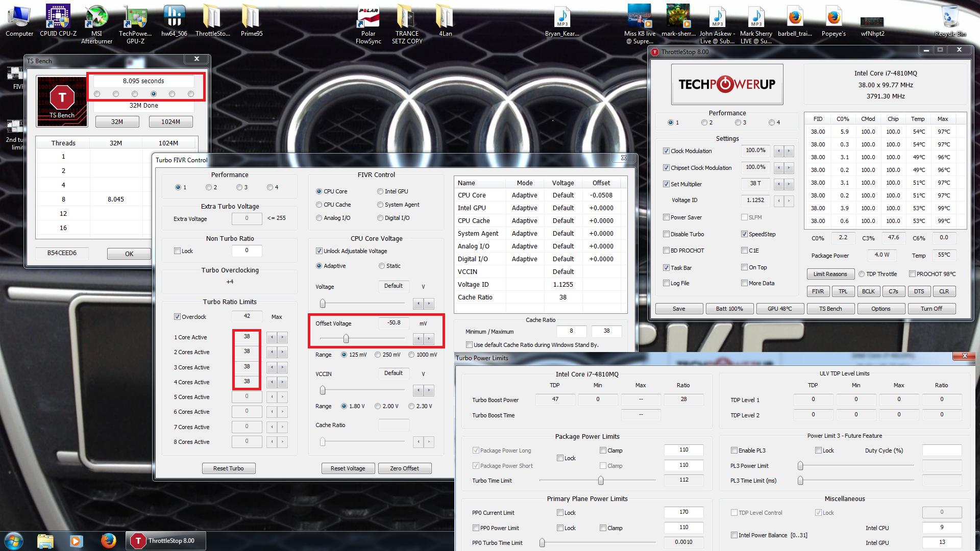Image resolution: width=980 pixels, height=551 pixels.
Task: Toggle the SpeedStep checkbox
Action: click(744, 234)
